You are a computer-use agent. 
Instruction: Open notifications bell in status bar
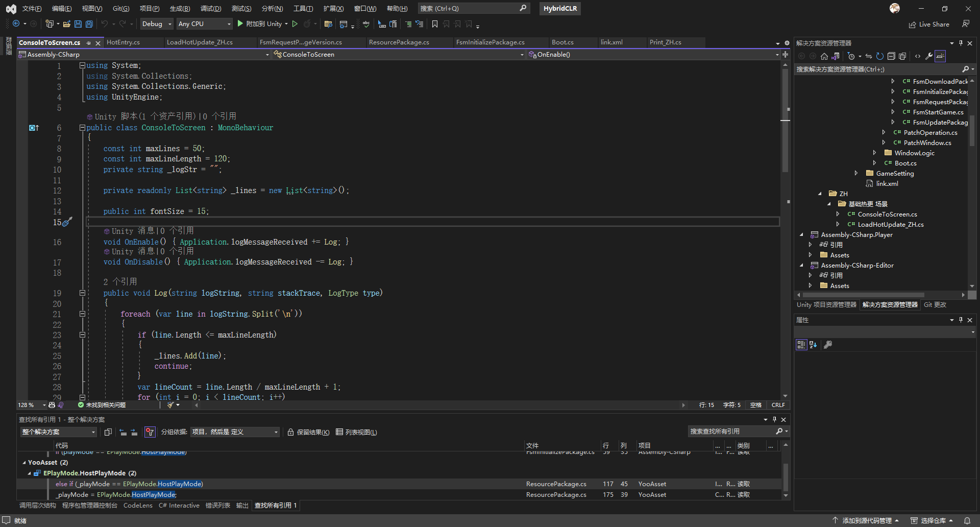point(967,520)
